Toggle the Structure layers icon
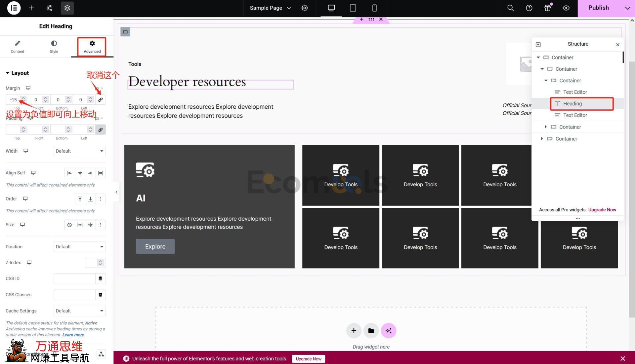The height and width of the screenshot is (364, 635). point(67,8)
